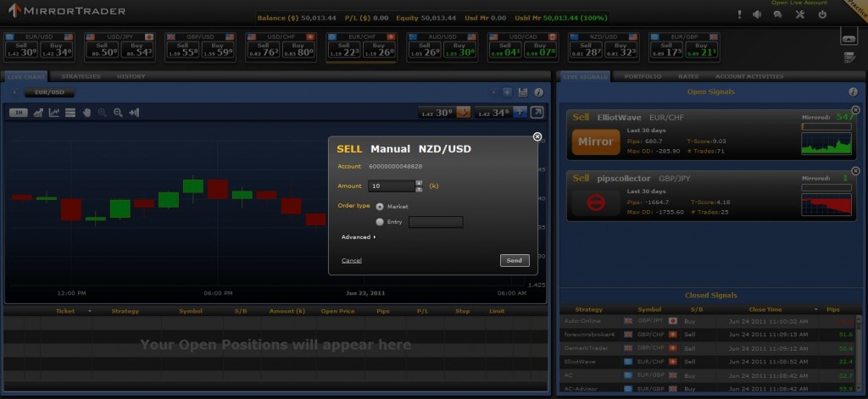Select the Market order type radio button
The width and height of the screenshot is (868, 399).
coord(378,206)
